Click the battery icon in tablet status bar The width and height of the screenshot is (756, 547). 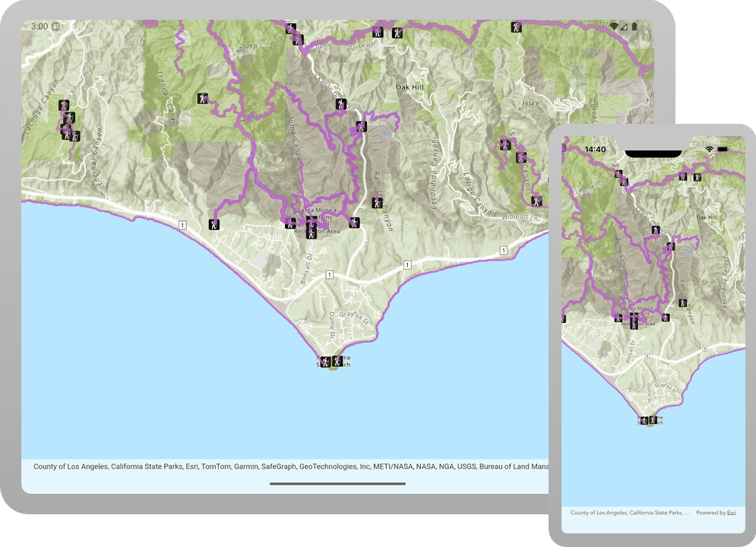[x=634, y=27]
